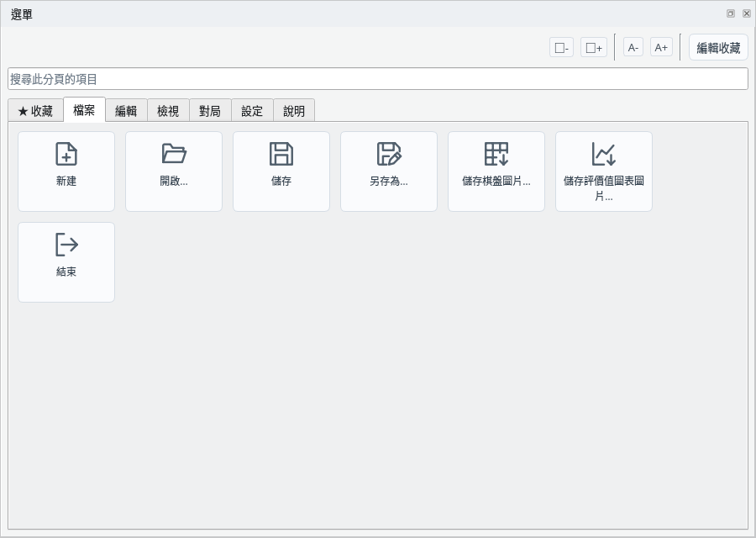This screenshot has width=756, height=538.
Task: Switch to the ★ 收藏 tab
Action: click(x=35, y=111)
